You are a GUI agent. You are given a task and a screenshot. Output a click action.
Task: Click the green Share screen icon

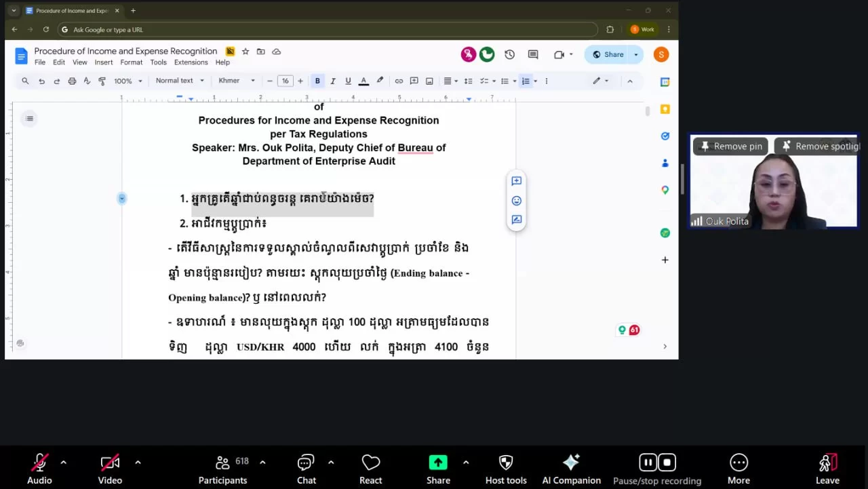pos(438,463)
